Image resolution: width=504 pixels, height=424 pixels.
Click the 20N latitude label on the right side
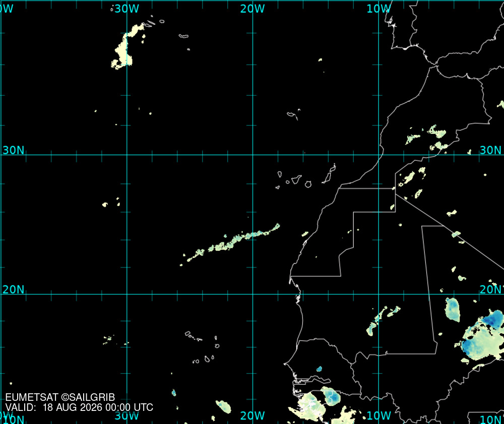[x=491, y=290]
